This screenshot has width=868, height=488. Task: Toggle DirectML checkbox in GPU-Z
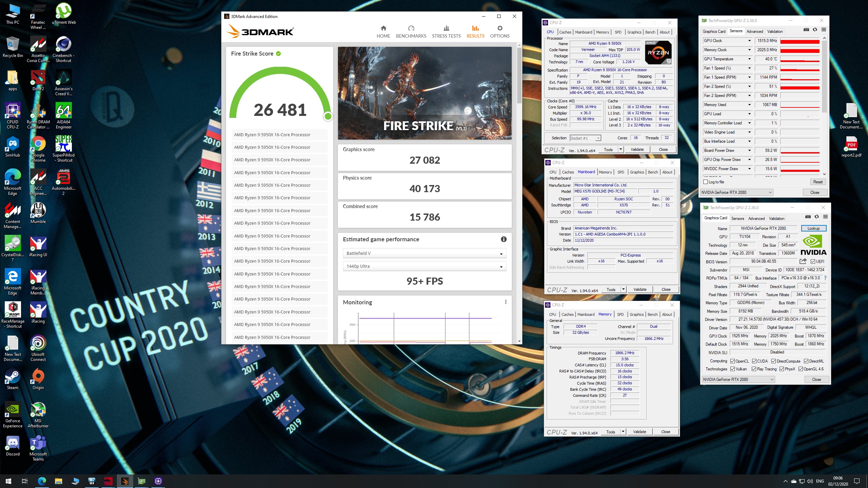[806, 361]
